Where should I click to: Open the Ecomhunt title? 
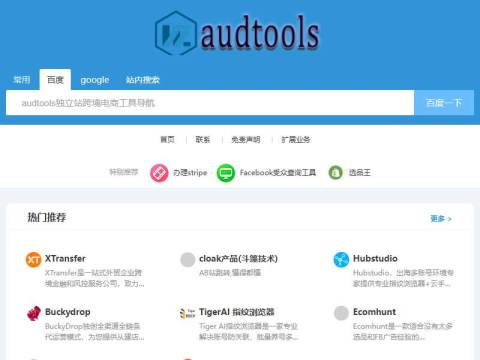pyautogui.click(x=375, y=312)
